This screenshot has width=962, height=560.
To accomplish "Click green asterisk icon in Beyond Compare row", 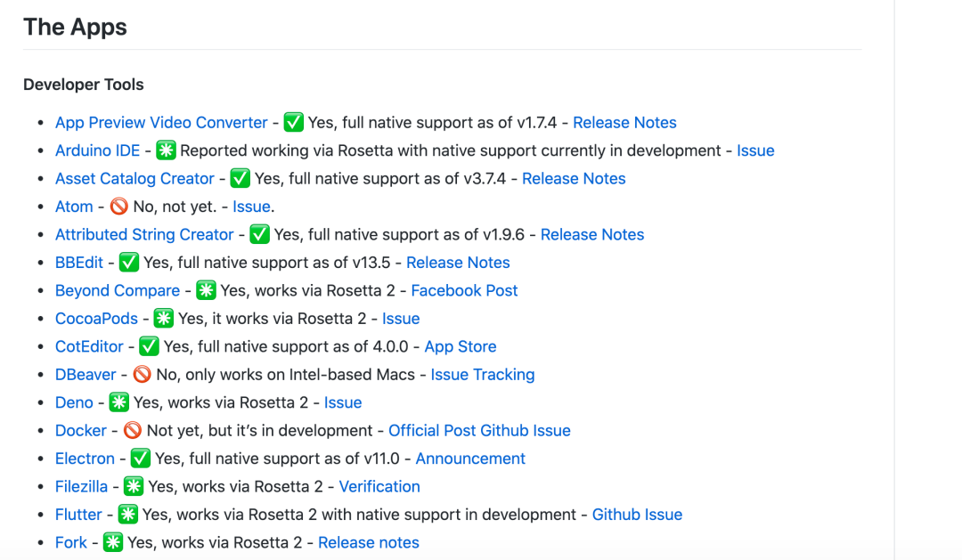I will coord(206,290).
